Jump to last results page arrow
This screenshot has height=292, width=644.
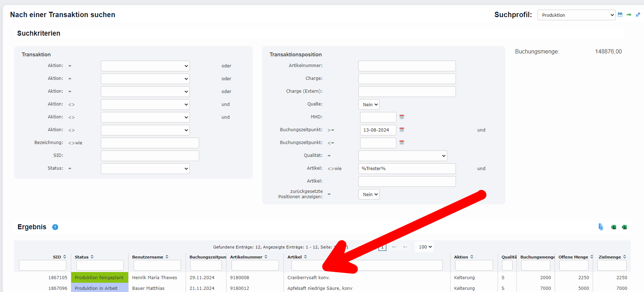tap(405, 247)
